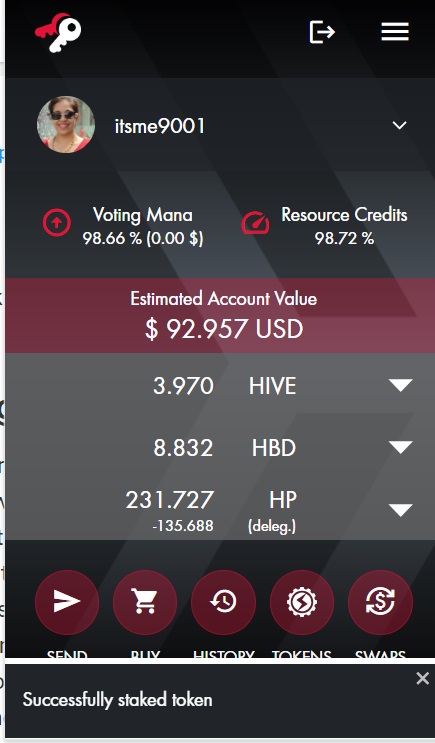
Task: Dismiss the Successfully staked token notification
Action: (x=422, y=679)
